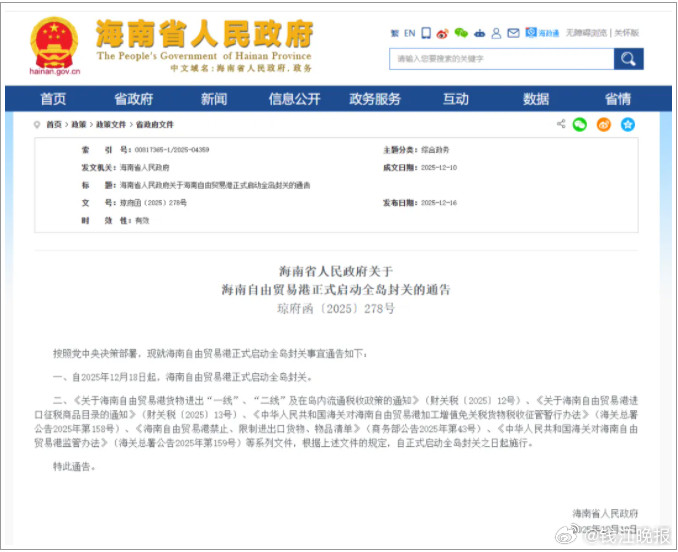The height and width of the screenshot is (552, 678).
Task: Go to 省政府文件 in breadcrumb
Action: [x=154, y=124]
